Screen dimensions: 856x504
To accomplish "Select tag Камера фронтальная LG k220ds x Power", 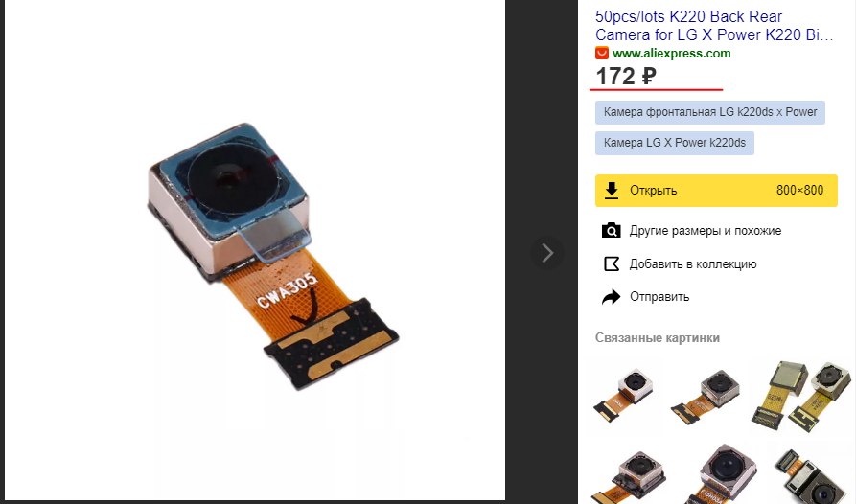I will coord(709,112).
